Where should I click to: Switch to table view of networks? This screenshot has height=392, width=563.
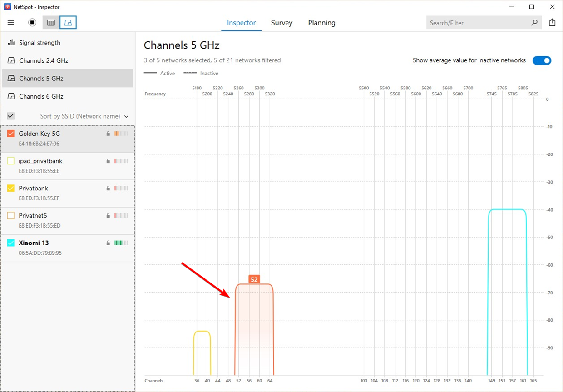[x=50, y=22]
